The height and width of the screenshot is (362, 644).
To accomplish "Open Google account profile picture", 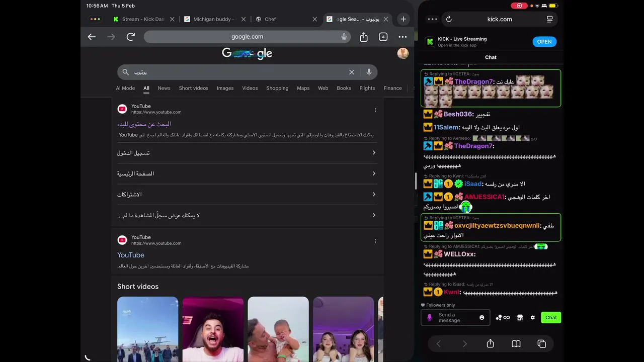I will 403,53.
